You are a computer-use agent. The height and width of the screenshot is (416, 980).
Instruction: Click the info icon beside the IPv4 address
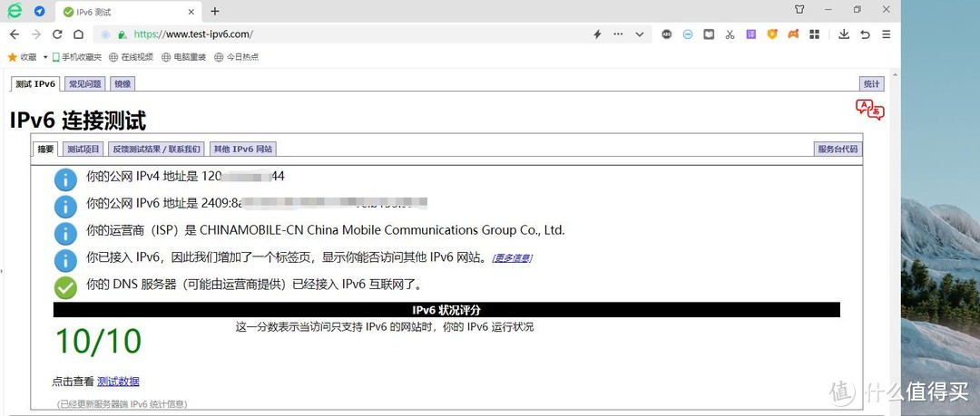(x=65, y=179)
